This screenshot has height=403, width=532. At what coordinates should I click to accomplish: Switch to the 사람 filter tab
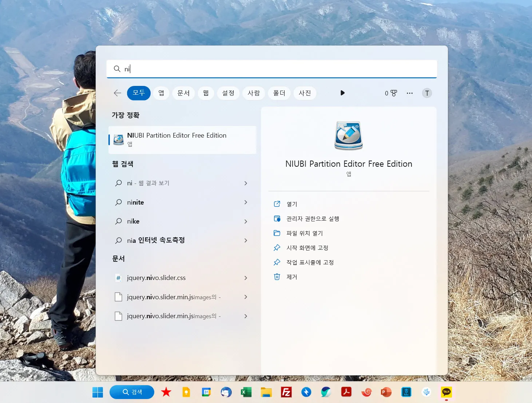click(254, 93)
